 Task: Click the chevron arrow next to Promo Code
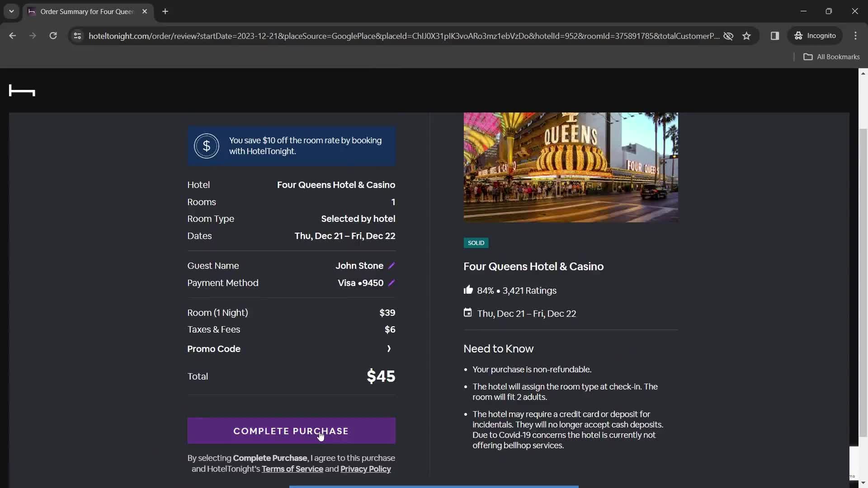tap(388, 348)
